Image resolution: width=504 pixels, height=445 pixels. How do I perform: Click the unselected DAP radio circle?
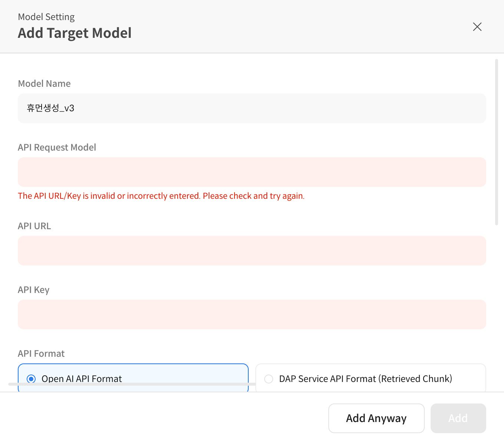[269, 379]
